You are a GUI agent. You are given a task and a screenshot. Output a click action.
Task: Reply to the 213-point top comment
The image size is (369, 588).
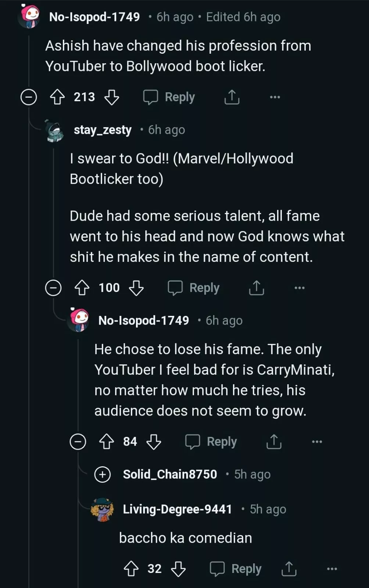[x=169, y=97]
